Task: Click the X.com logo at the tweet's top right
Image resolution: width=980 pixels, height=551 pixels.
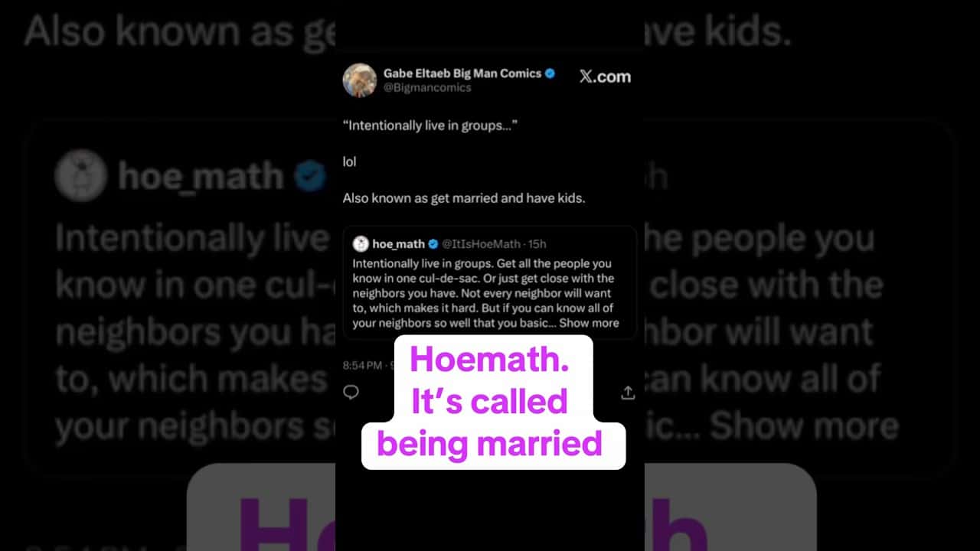Action: pos(605,77)
